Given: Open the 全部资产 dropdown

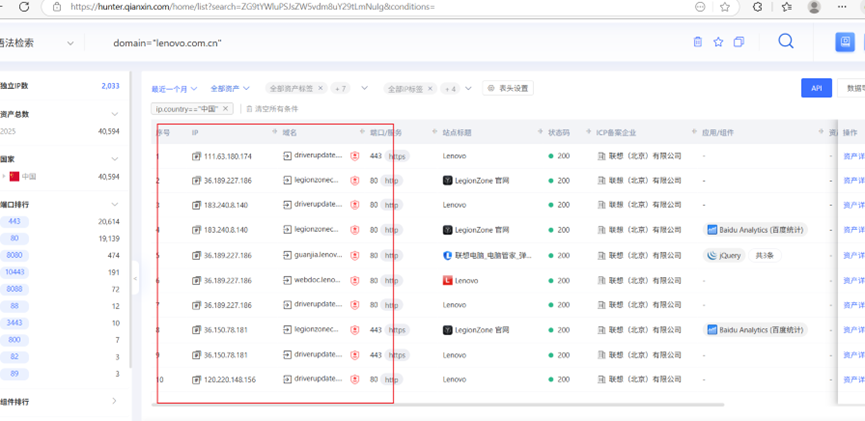Looking at the screenshot, I should coord(230,88).
